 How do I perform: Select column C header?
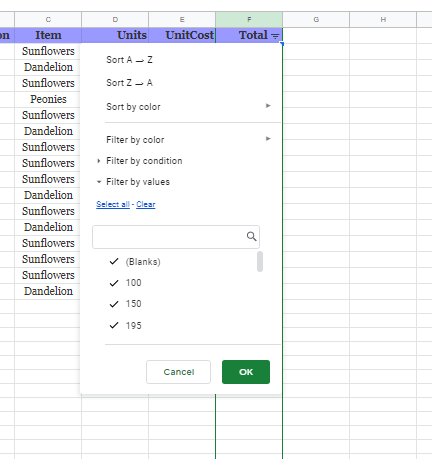pos(48,20)
